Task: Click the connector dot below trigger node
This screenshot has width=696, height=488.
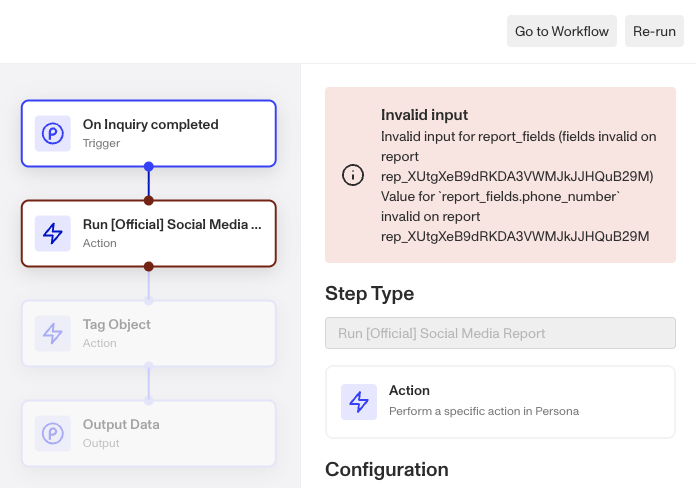Action: click(149, 166)
